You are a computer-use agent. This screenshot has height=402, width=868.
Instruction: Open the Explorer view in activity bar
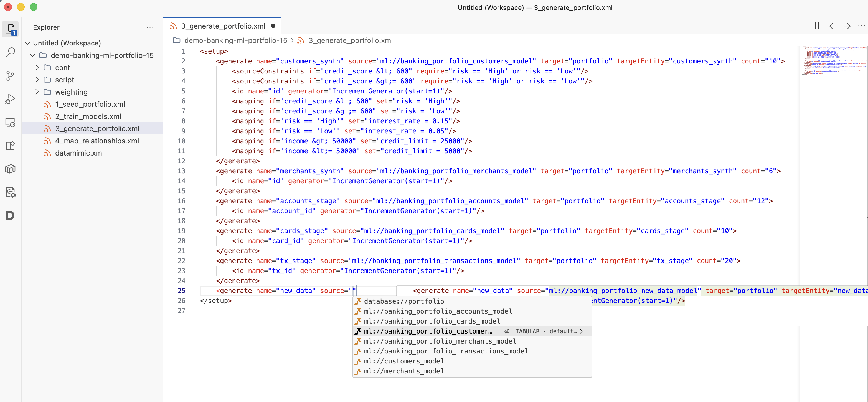pyautogui.click(x=11, y=30)
